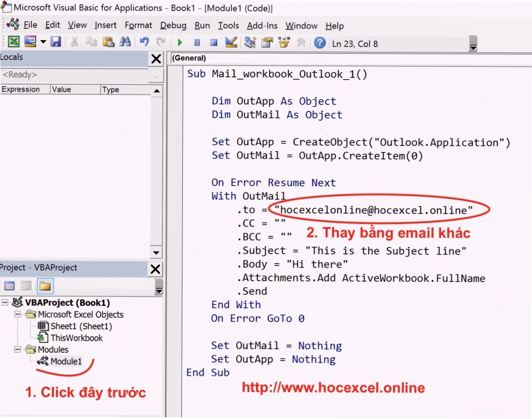Click the Type column header

coord(125,89)
